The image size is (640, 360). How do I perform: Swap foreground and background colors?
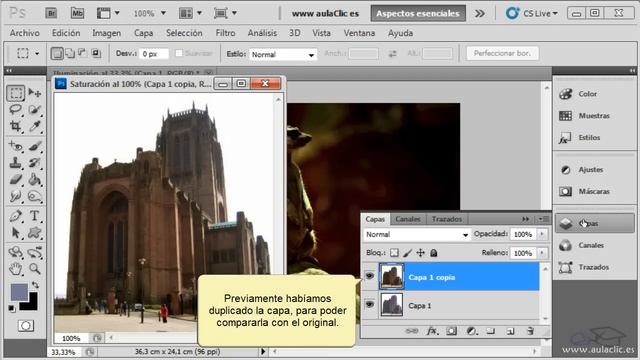pos(36,285)
